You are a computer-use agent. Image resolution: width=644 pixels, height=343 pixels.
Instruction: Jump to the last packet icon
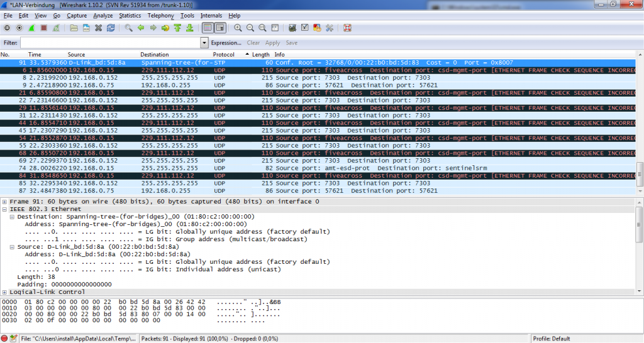pyautogui.click(x=190, y=28)
